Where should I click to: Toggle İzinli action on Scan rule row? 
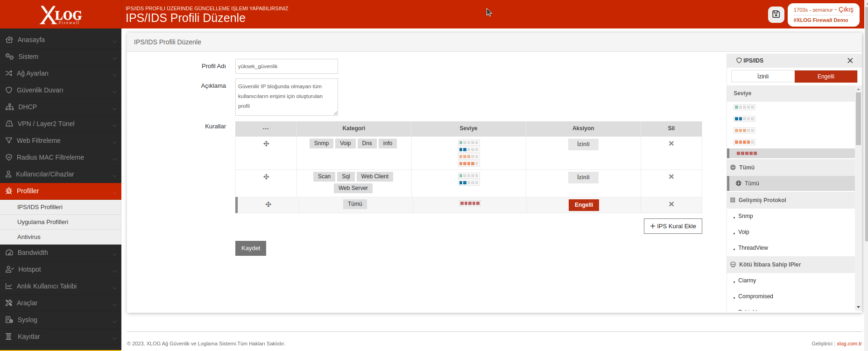pos(583,177)
